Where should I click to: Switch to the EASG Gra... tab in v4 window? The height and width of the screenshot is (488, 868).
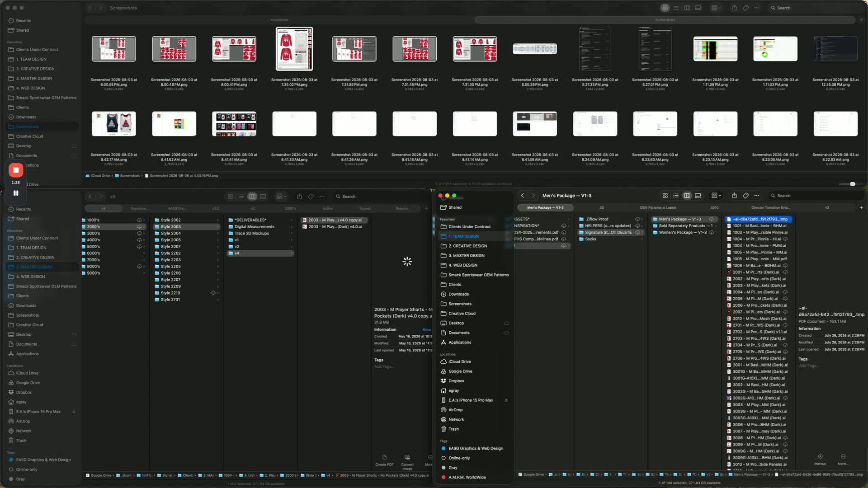click(x=177, y=209)
